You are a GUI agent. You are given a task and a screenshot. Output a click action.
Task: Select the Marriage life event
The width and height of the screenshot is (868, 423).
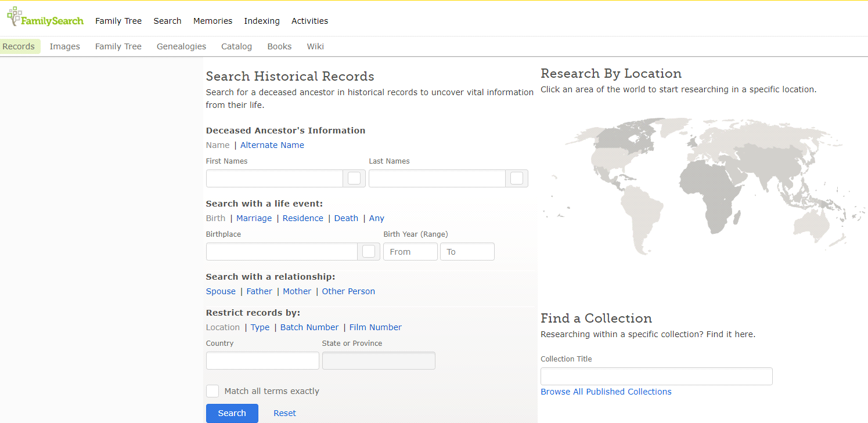click(x=254, y=218)
